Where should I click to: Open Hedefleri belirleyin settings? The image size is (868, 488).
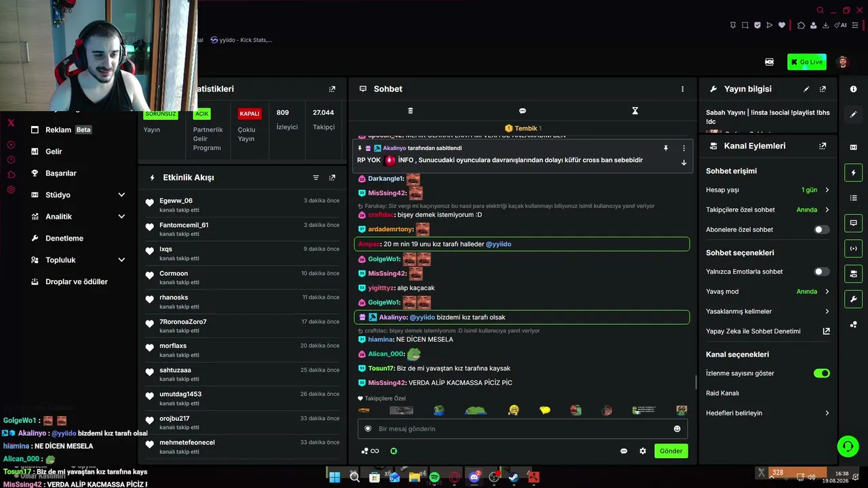[768, 413]
